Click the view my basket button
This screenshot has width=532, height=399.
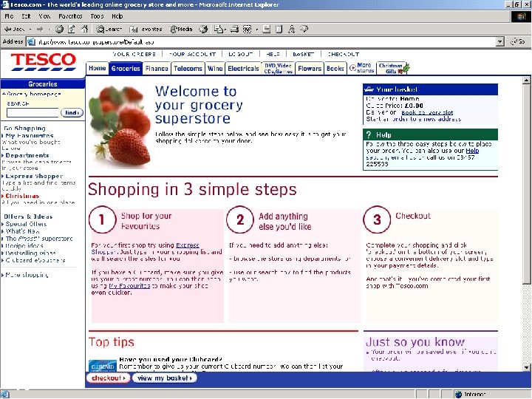pos(165,378)
